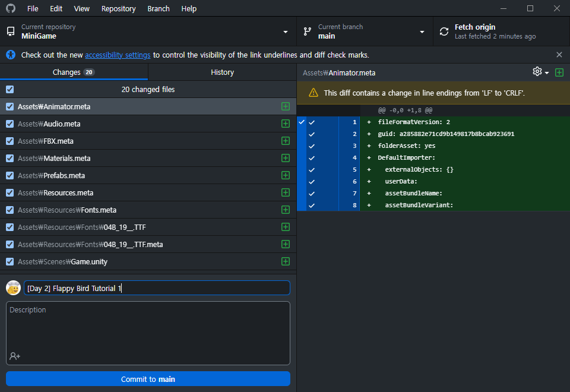The width and height of the screenshot is (570, 392).
Task: Open the File menu
Action: [x=33, y=8]
